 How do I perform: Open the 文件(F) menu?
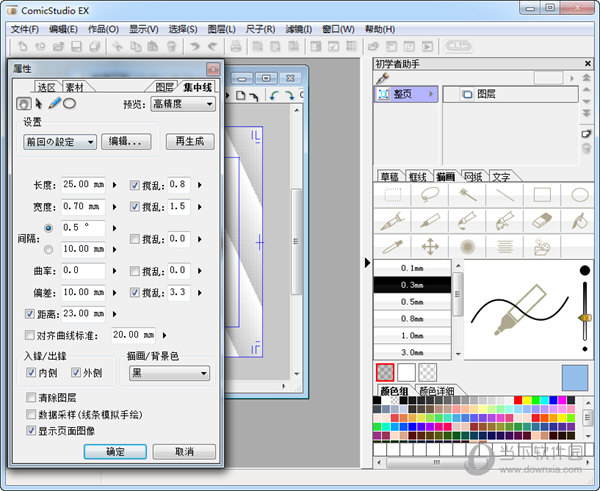pyautogui.click(x=25, y=29)
